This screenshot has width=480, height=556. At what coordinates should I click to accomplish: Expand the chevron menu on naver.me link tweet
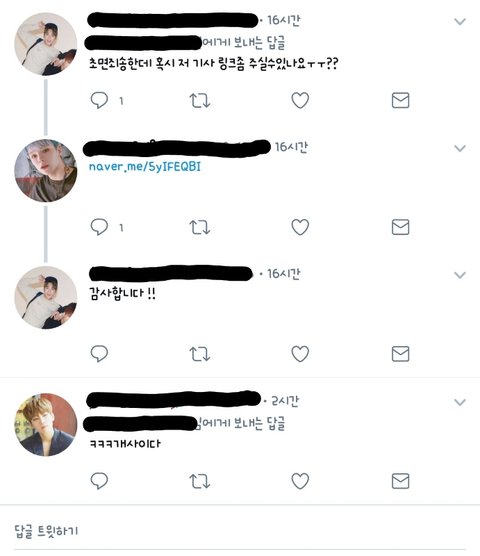460,148
